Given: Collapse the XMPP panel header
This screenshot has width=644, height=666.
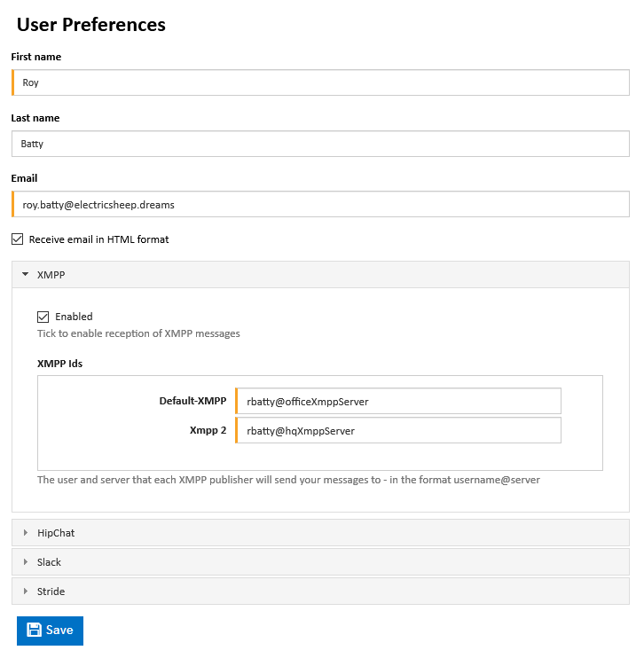Looking at the screenshot, I should pyautogui.click(x=321, y=275).
